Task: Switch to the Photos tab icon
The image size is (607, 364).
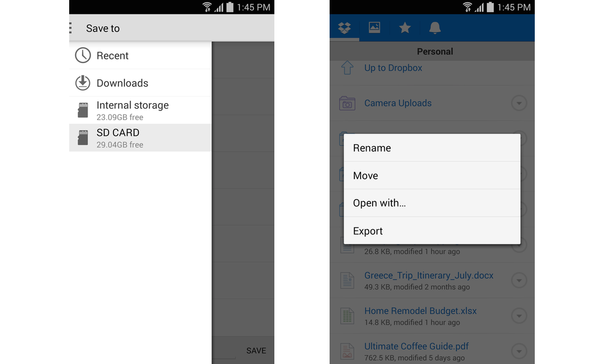Action: 375,28
